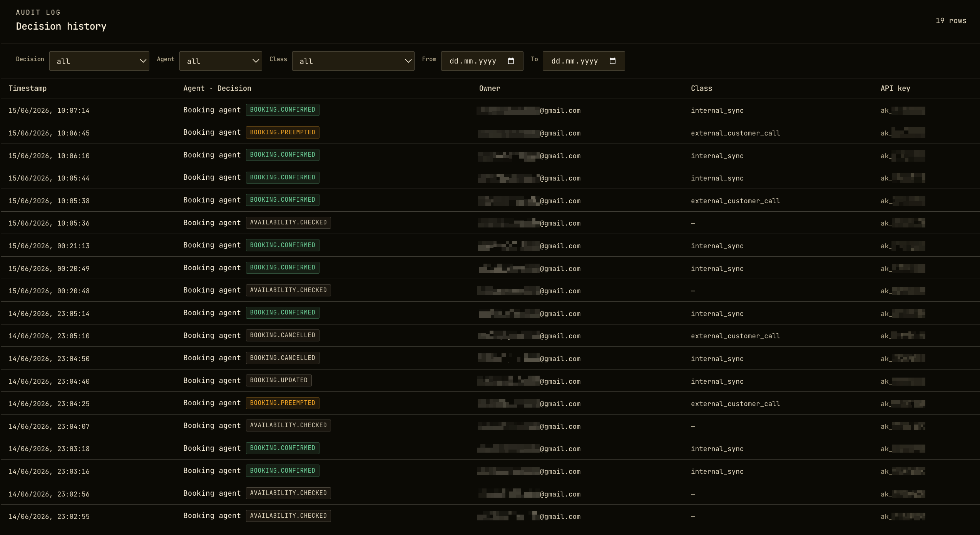This screenshot has width=980, height=535.
Task: Select the BOOKING.PREEMPTED badge at 23:04:25
Action: (x=283, y=403)
